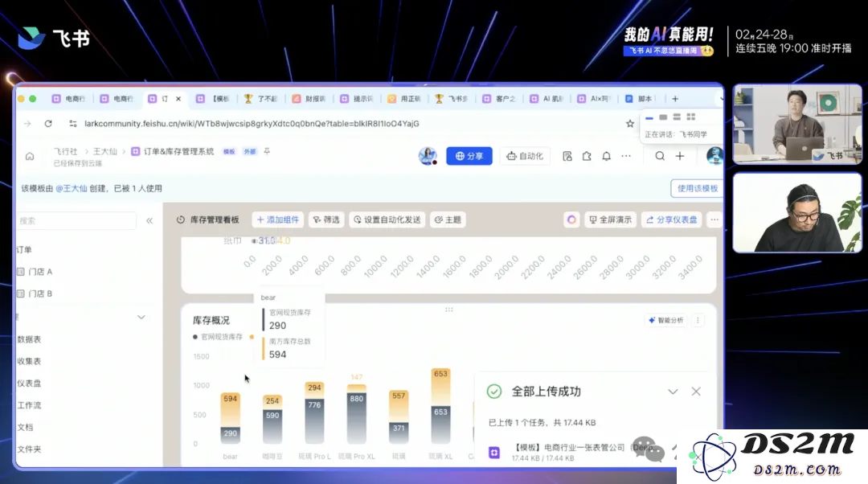The width and height of the screenshot is (868, 484).
Task: Open dashboard toolbar more options
Action: click(714, 219)
